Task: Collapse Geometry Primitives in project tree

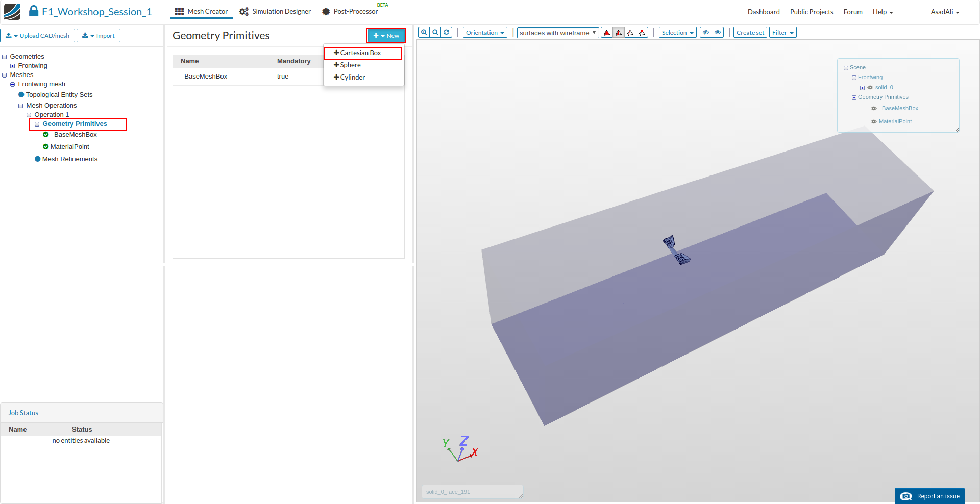Action: click(37, 124)
